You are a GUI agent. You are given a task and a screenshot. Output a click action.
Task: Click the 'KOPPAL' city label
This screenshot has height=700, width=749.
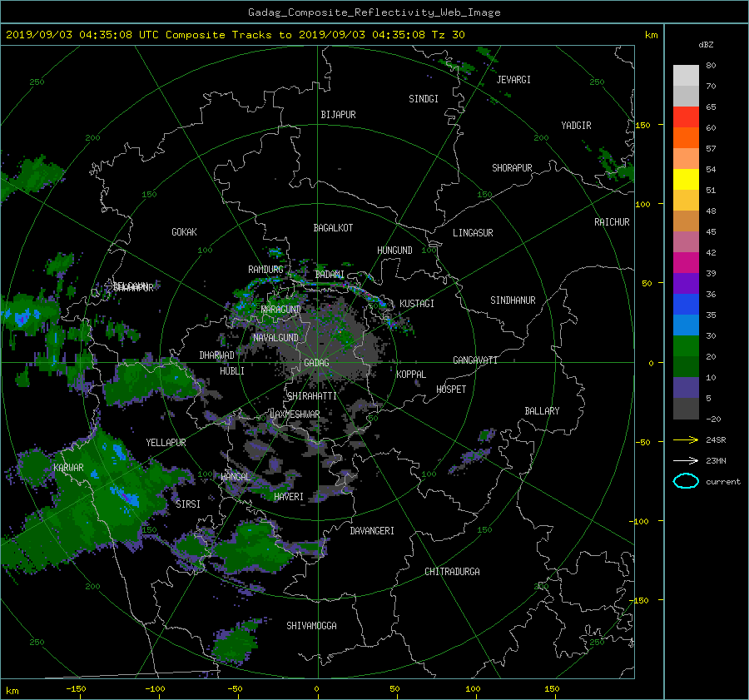(x=411, y=375)
